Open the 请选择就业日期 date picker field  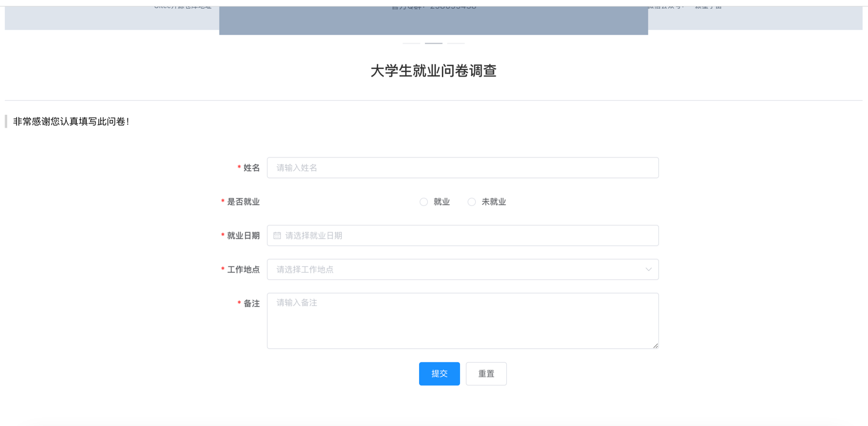pos(463,235)
